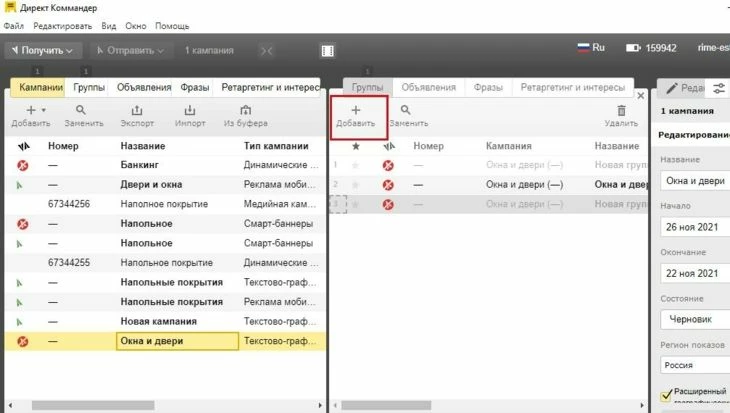Click the Add campaign plus icon in Кампании panel
730x413 pixels.
[31, 110]
